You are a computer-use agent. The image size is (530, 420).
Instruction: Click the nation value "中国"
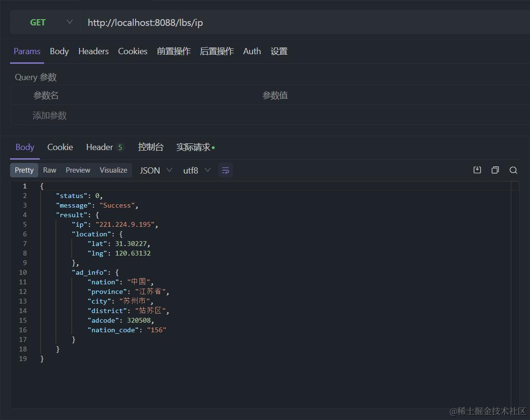138,282
